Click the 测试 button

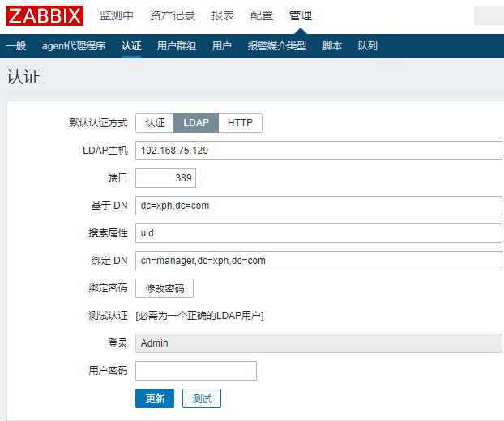[202, 398]
